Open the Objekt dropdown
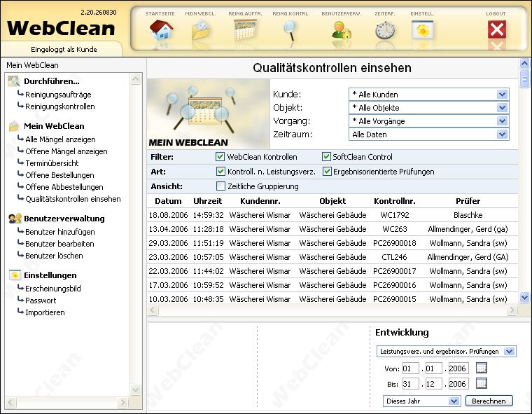The width and height of the screenshot is (532, 414). pyautogui.click(x=429, y=108)
